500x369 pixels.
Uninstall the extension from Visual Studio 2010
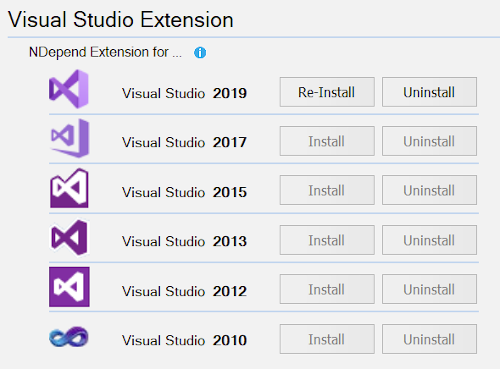click(429, 339)
